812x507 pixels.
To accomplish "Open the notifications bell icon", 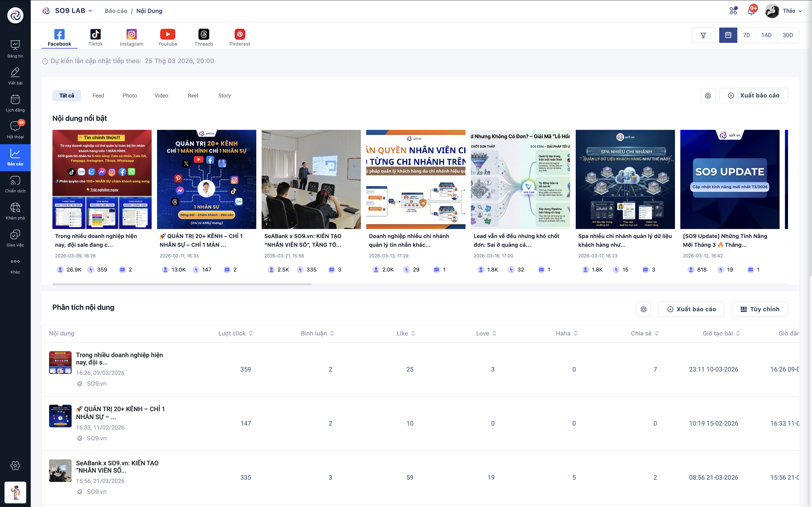I will [751, 11].
